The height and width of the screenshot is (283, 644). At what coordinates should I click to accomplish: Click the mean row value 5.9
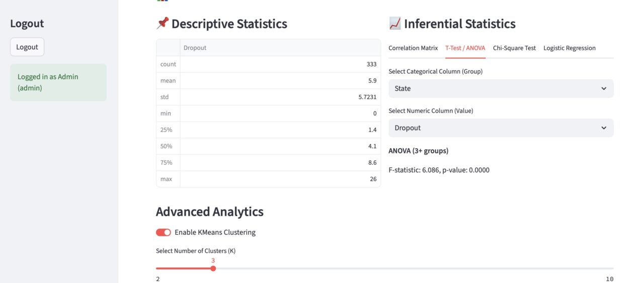(280, 80)
